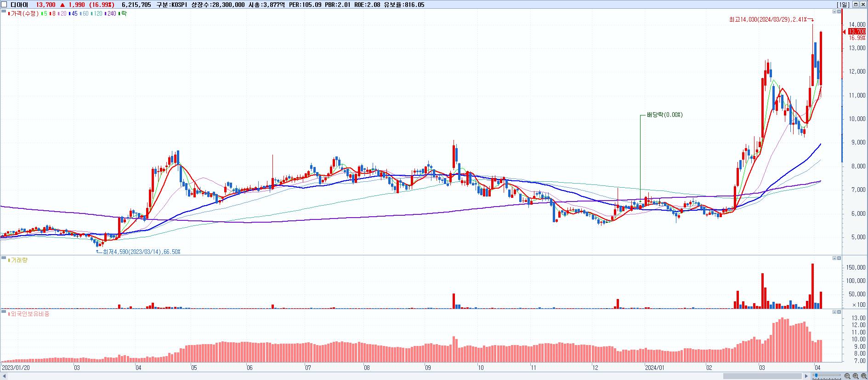This screenshot has width=868, height=380.
Task: Click the zoom out magnifier icon
Action: tap(847, 376)
